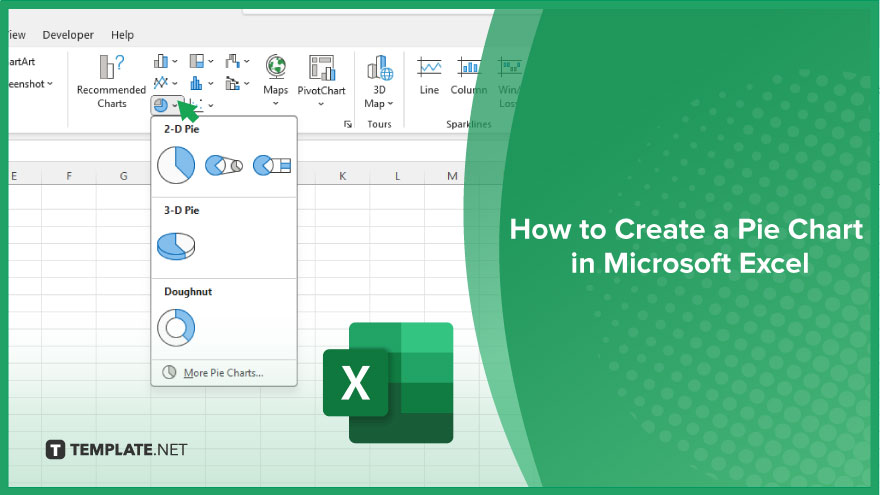Select column header F
The width and height of the screenshot is (880, 495).
pyautogui.click(x=69, y=176)
